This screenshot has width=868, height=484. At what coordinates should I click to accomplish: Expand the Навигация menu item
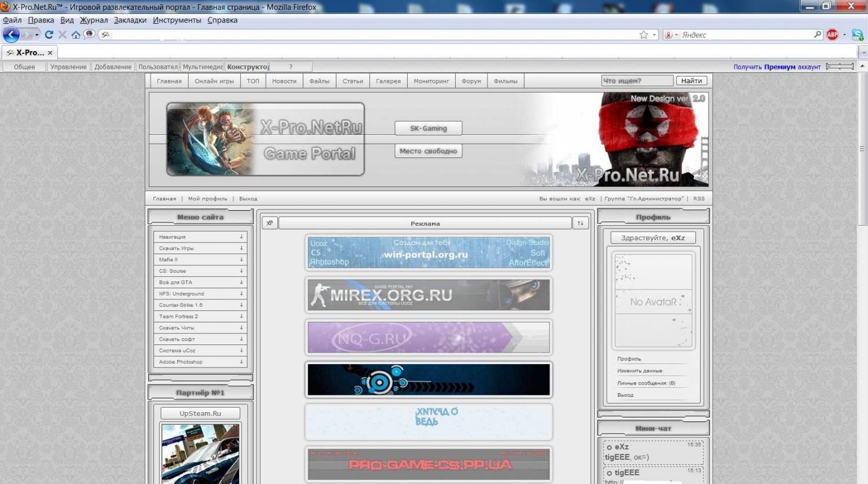200,237
